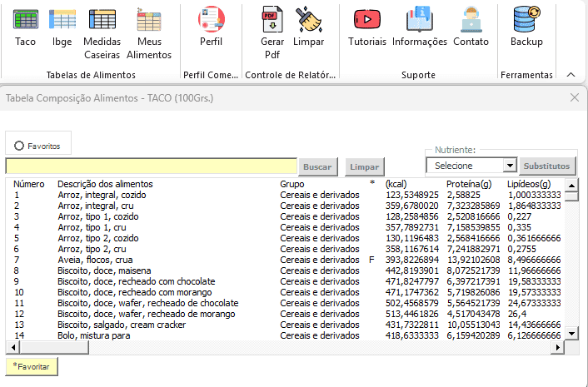This screenshot has width=588, height=387.
Task: Open Contato support icon
Action: [471, 27]
